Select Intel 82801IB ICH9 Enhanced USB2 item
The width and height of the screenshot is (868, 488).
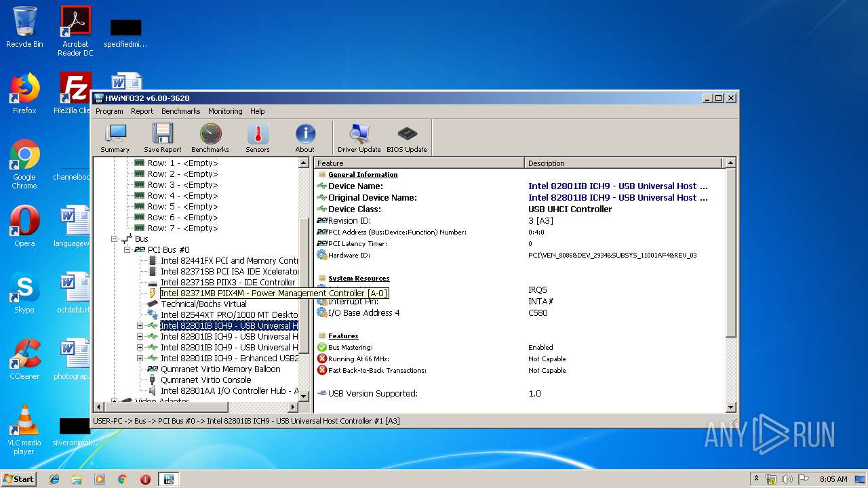coord(229,359)
